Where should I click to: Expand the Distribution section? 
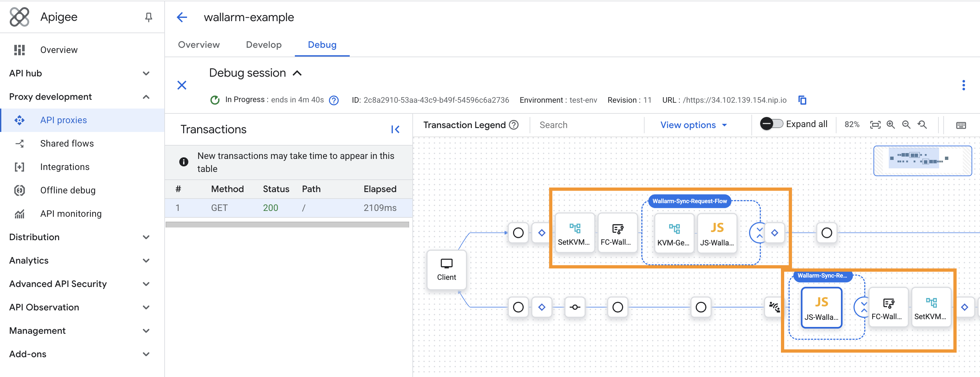146,237
